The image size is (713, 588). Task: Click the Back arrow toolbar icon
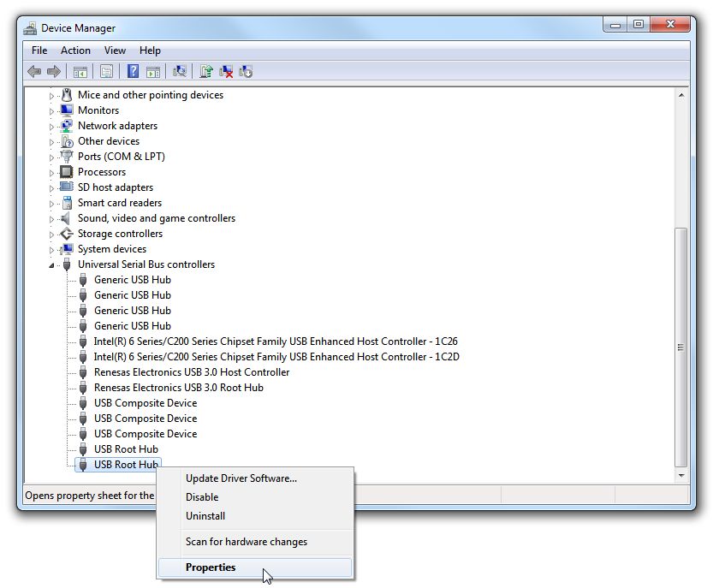(x=34, y=71)
